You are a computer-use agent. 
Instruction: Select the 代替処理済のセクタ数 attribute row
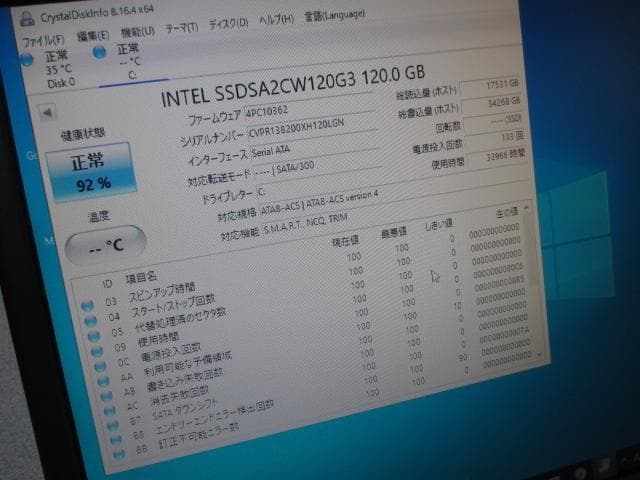point(304,293)
